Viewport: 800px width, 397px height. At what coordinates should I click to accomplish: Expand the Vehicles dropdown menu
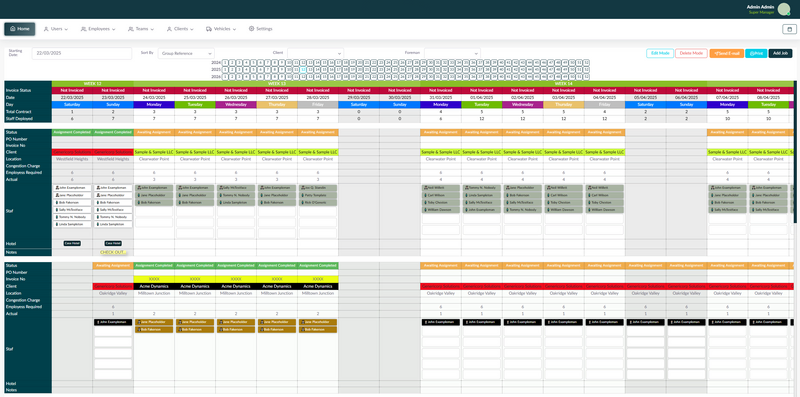[221, 29]
